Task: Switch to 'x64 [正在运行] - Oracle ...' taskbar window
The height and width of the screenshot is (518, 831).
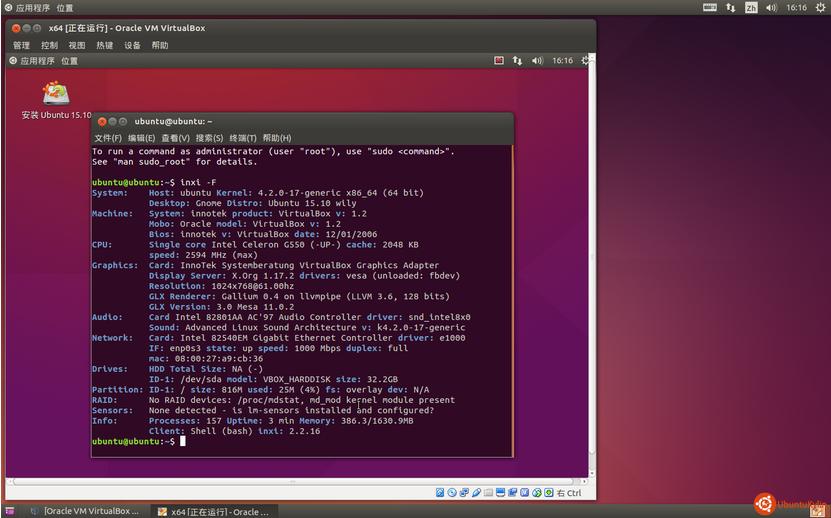Action: (214, 511)
